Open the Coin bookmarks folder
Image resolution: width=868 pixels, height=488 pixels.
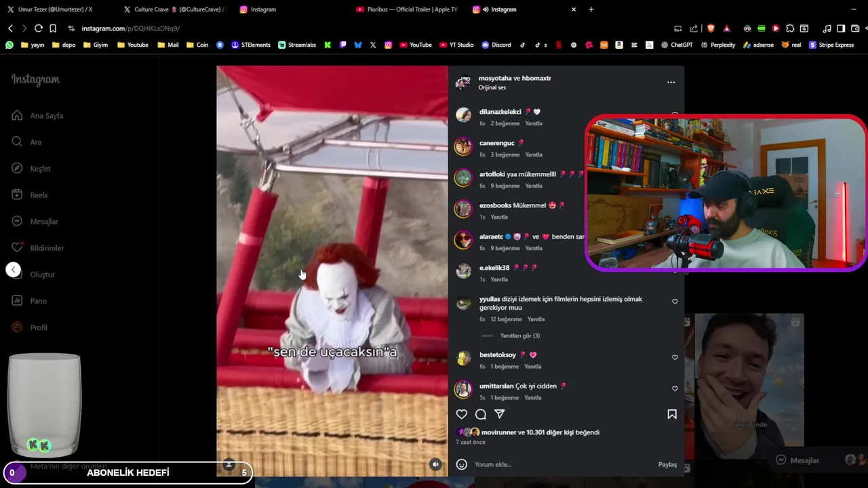click(197, 45)
